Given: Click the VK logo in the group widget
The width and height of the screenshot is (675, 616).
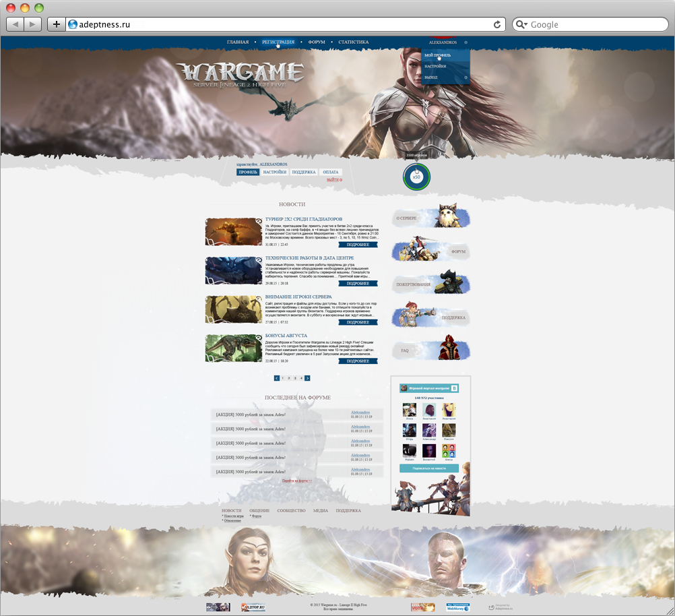Looking at the screenshot, I should (x=454, y=388).
